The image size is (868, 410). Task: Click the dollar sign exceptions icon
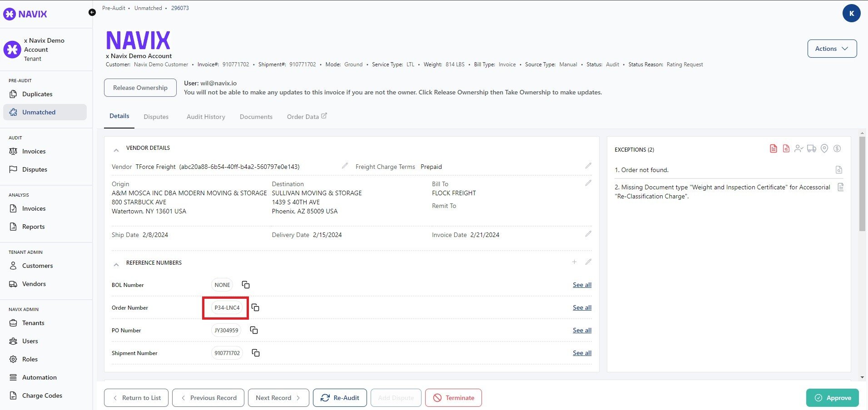[838, 148]
